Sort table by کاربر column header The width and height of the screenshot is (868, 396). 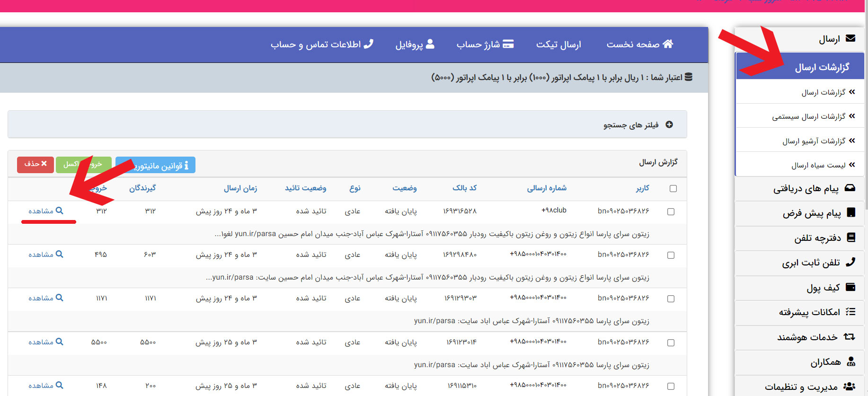(x=642, y=188)
